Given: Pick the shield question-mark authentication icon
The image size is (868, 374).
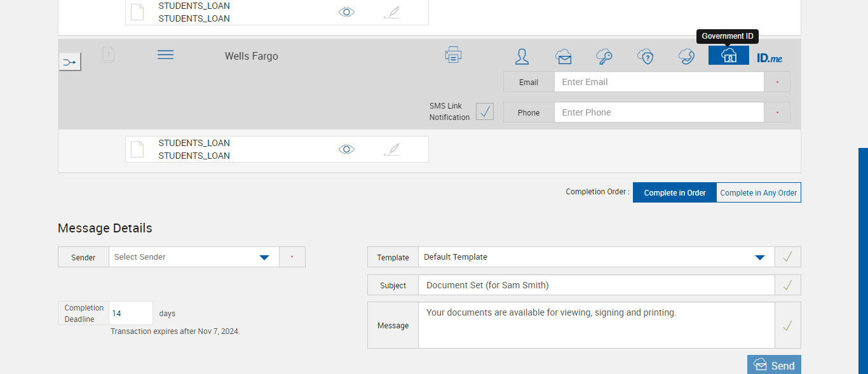Looking at the screenshot, I should click(x=646, y=57).
